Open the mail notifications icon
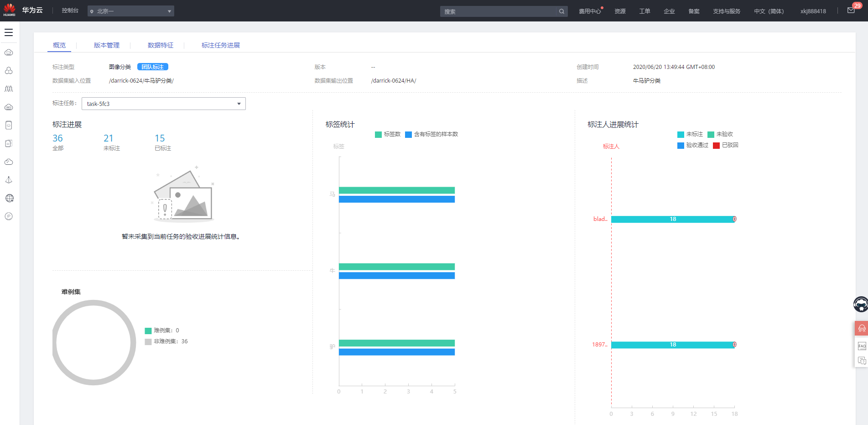The image size is (868, 425). pyautogui.click(x=851, y=10)
